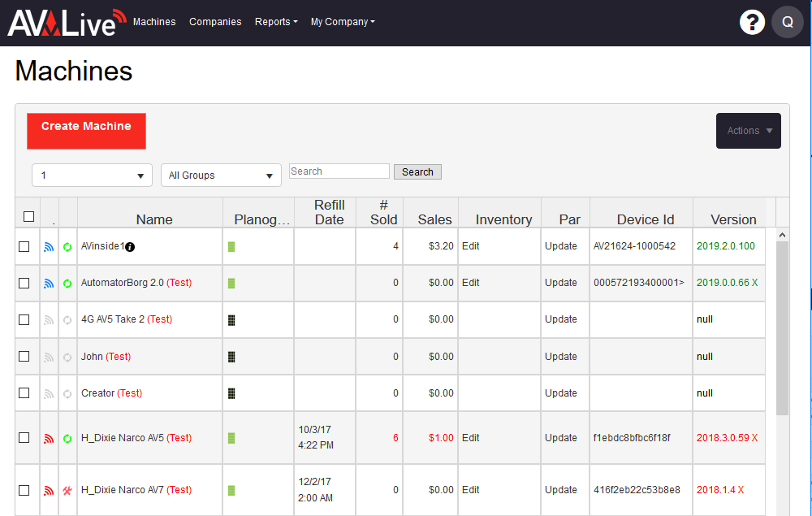This screenshot has height=516, width=812.
Task: Click gray signal icon in Creator row
Action: click(x=49, y=394)
